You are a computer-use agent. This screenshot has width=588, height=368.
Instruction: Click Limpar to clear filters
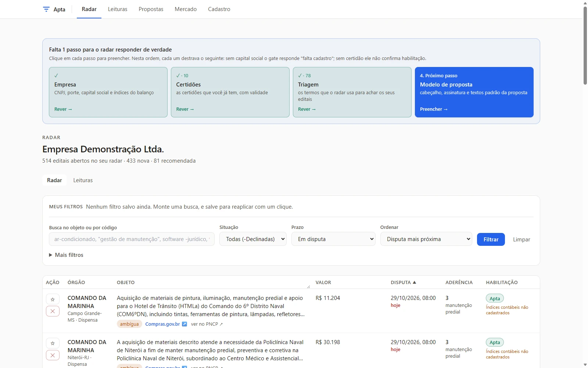coord(521,240)
